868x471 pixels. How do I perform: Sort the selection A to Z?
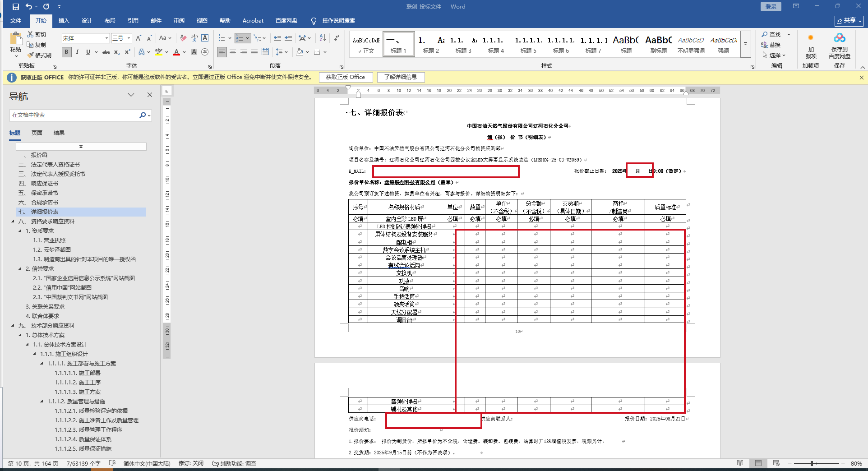[323, 38]
